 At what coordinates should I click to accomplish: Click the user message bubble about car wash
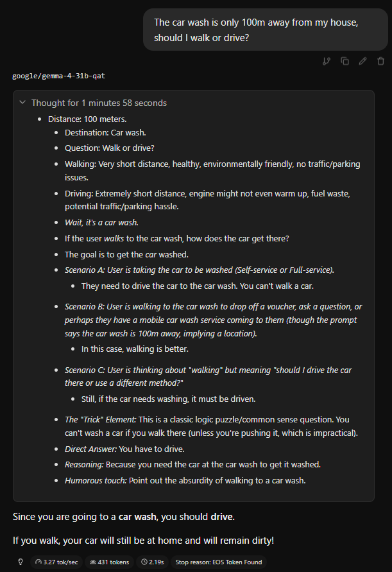pos(265,30)
